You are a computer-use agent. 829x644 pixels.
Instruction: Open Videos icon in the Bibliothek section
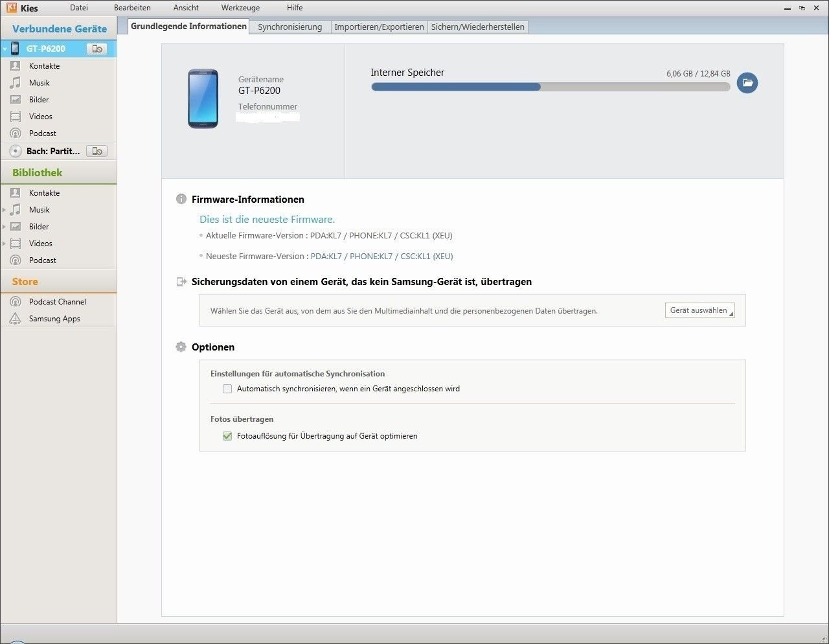[x=16, y=243]
